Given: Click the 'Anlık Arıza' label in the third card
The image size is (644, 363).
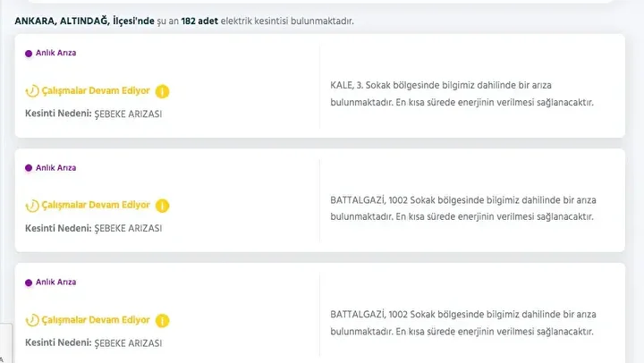Looking at the screenshot, I should pyautogui.click(x=56, y=283).
